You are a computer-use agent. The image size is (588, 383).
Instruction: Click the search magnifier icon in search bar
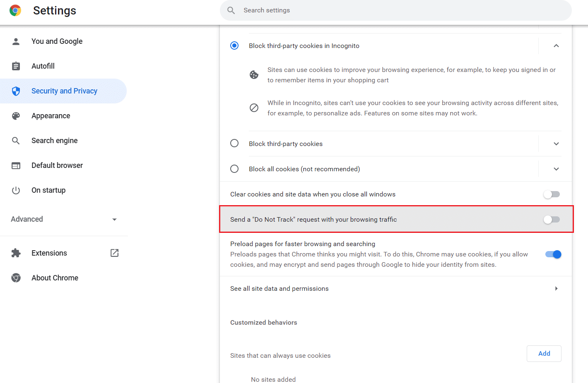[x=231, y=10]
